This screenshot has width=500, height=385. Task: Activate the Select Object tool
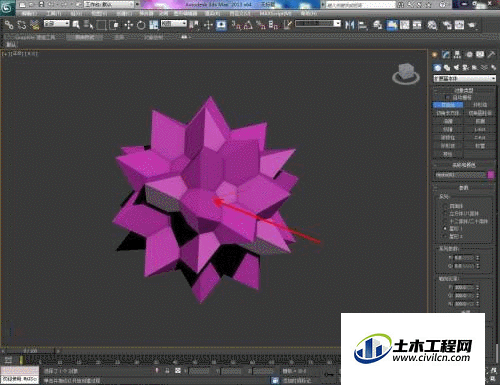tap(76, 25)
